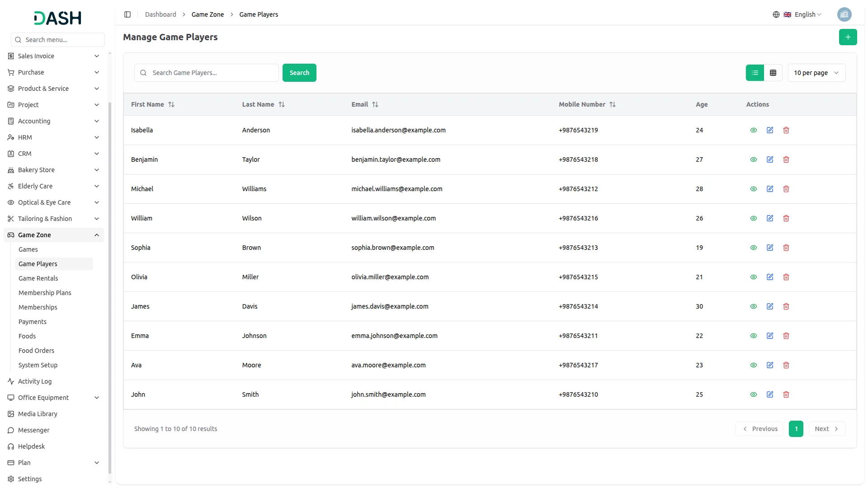This screenshot has height=488, width=868.
Task: Switch to grid view
Action: pyautogui.click(x=773, y=73)
